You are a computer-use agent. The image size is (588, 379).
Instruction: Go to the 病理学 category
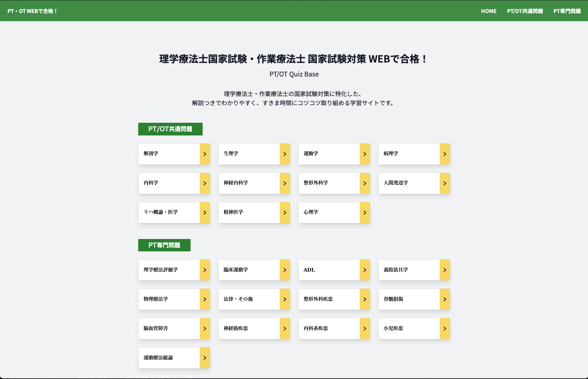pyautogui.click(x=414, y=154)
